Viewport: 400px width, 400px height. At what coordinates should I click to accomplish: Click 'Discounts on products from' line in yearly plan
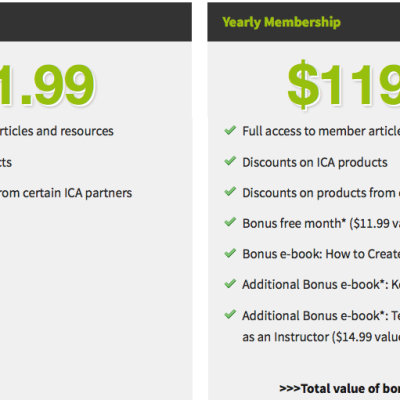[321, 193]
